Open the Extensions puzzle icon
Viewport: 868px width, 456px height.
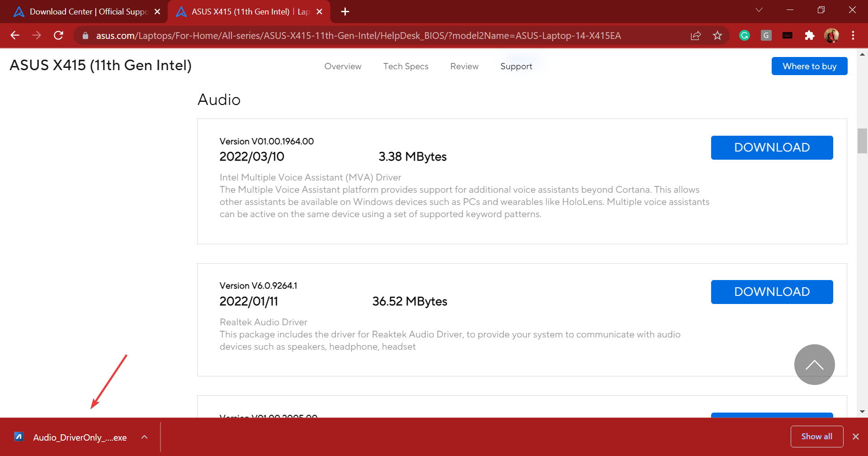click(x=810, y=35)
